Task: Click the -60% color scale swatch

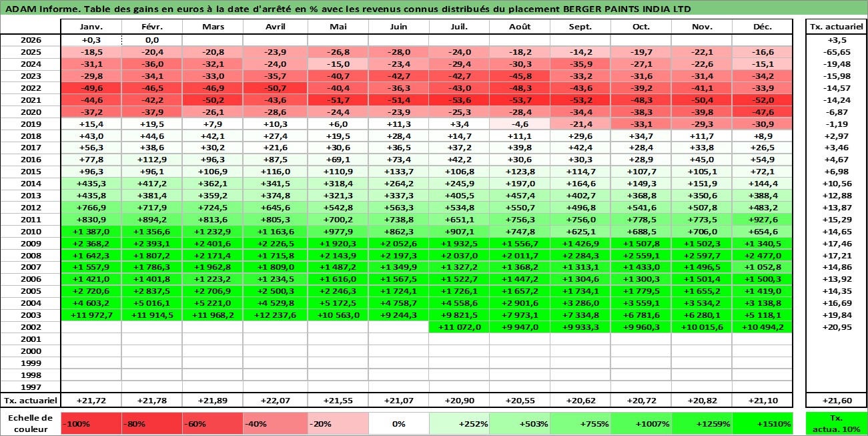Action: pyautogui.click(x=212, y=423)
